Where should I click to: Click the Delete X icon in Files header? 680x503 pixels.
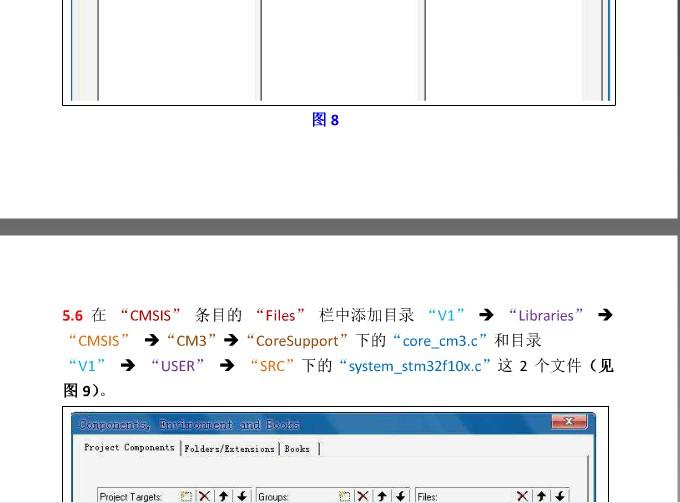522,496
